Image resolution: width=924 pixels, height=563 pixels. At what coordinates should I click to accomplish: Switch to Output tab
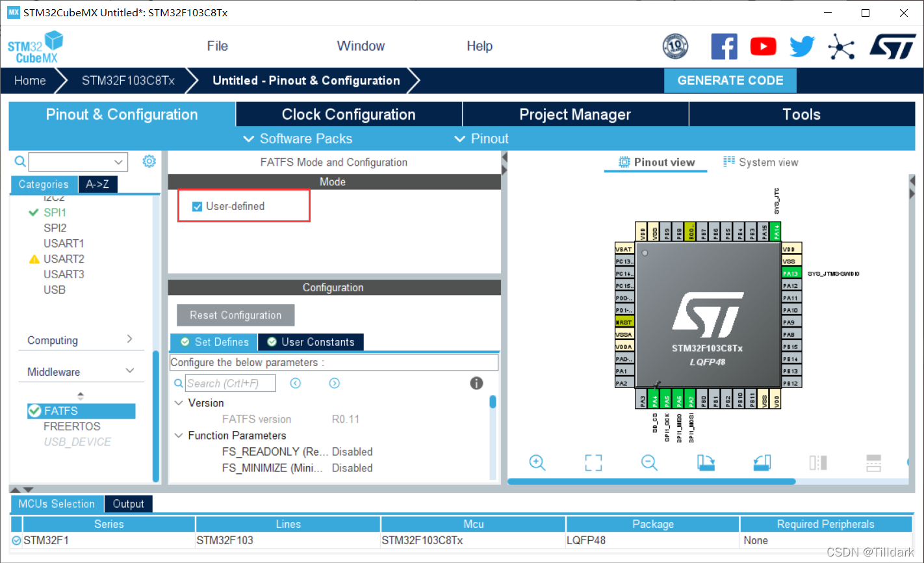129,504
